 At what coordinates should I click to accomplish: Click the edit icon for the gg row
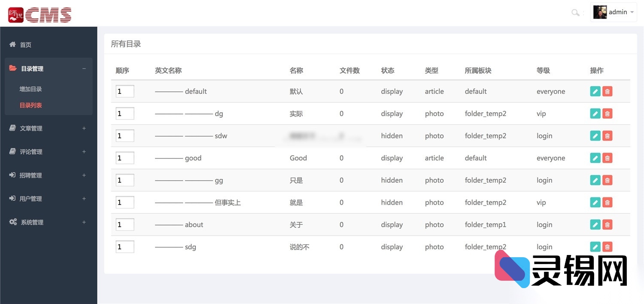pos(595,180)
